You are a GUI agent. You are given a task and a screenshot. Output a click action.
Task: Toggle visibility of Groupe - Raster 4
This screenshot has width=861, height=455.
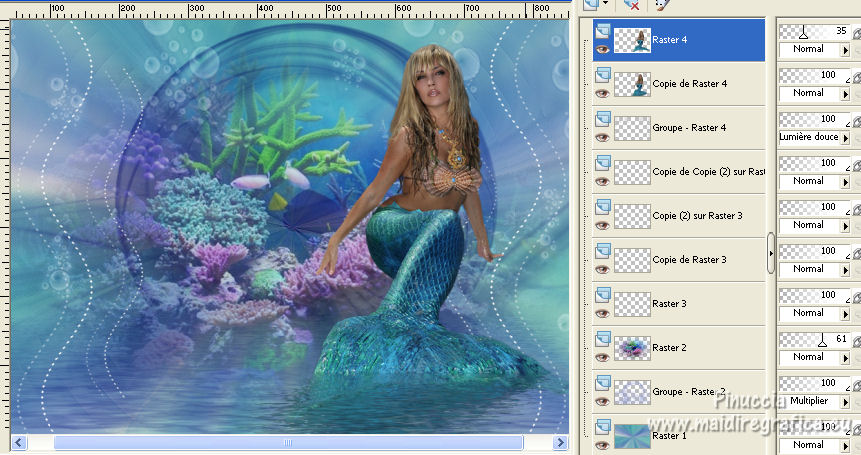tap(602, 137)
